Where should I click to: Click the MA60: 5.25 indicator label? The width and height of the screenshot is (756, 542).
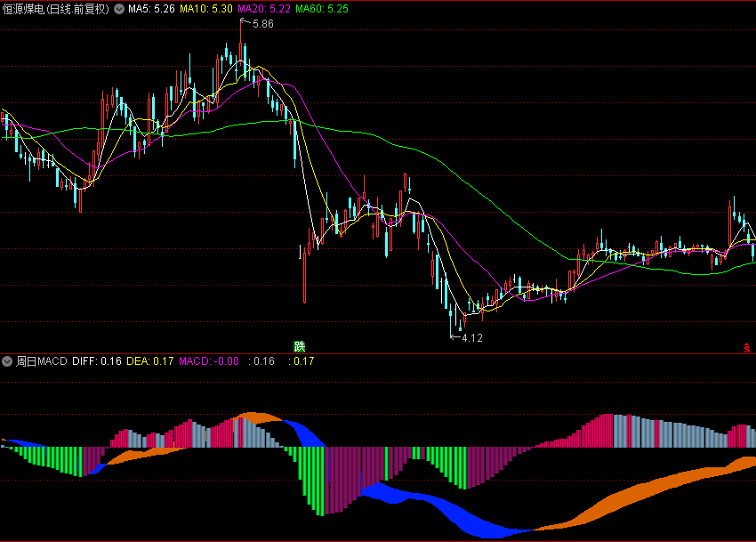322,9
